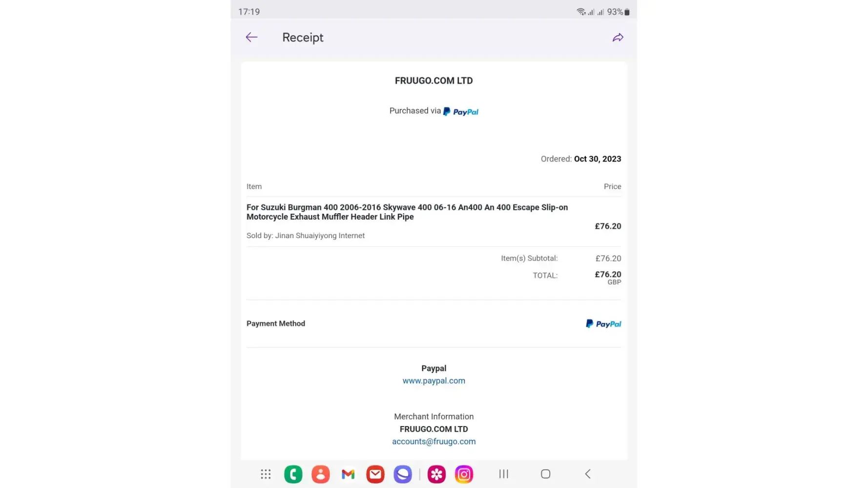Open the Gallery flower app

[436, 474]
